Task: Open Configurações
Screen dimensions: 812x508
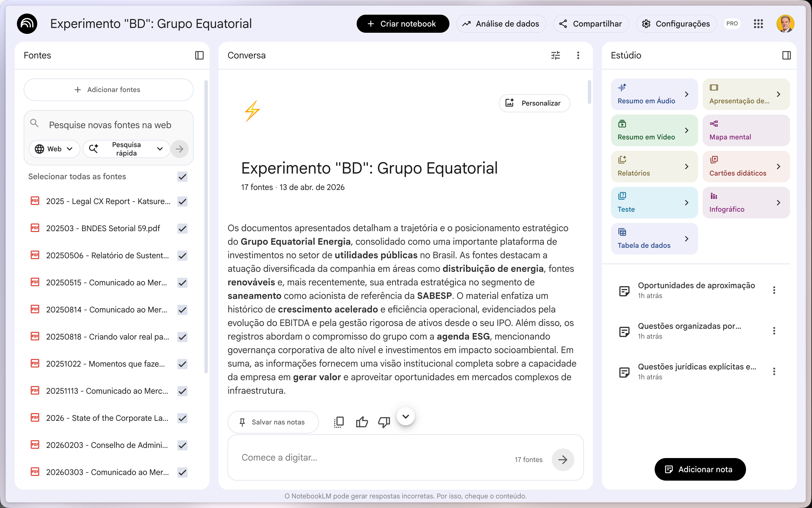Action: tap(676, 24)
